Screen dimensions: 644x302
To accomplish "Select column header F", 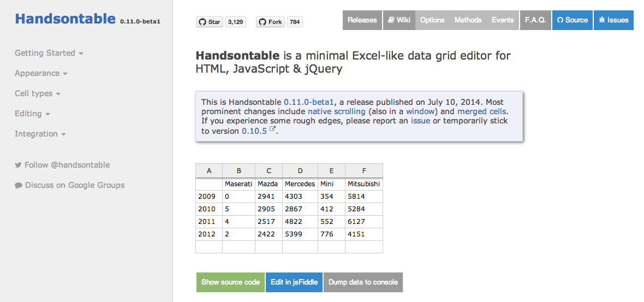I will pos(364,171).
